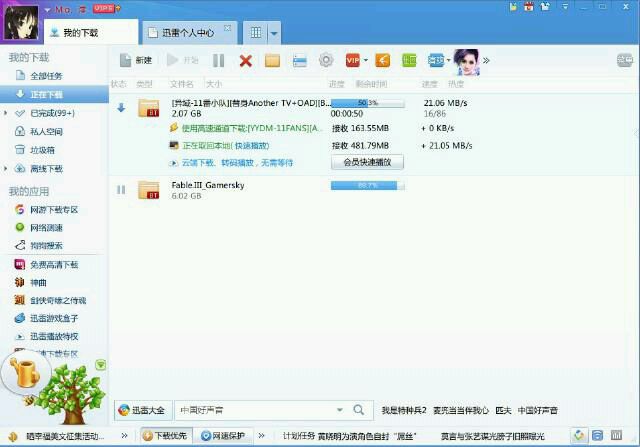640x447 pixels.
Task: Select 已完成(99+) in sidebar
Action: [52, 113]
